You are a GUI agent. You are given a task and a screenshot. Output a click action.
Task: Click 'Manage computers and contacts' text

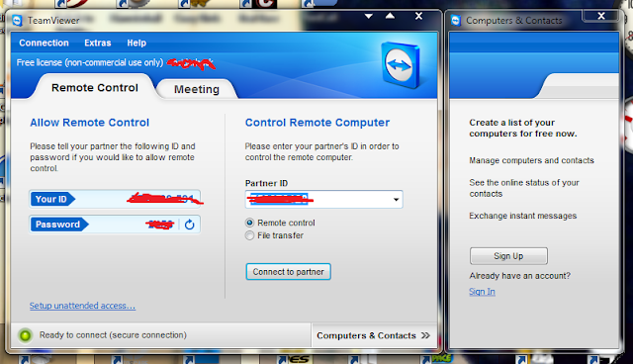pyautogui.click(x=531, y=160)
